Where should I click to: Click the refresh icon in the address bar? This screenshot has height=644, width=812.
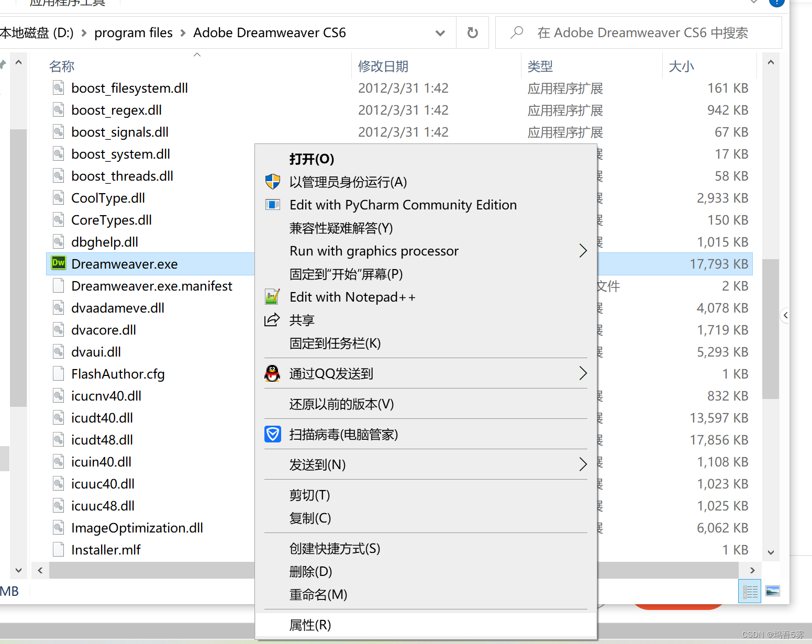click(x=472, y=32)
